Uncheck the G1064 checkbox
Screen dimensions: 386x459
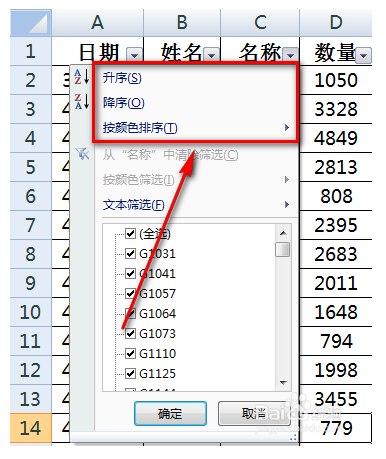130,313
